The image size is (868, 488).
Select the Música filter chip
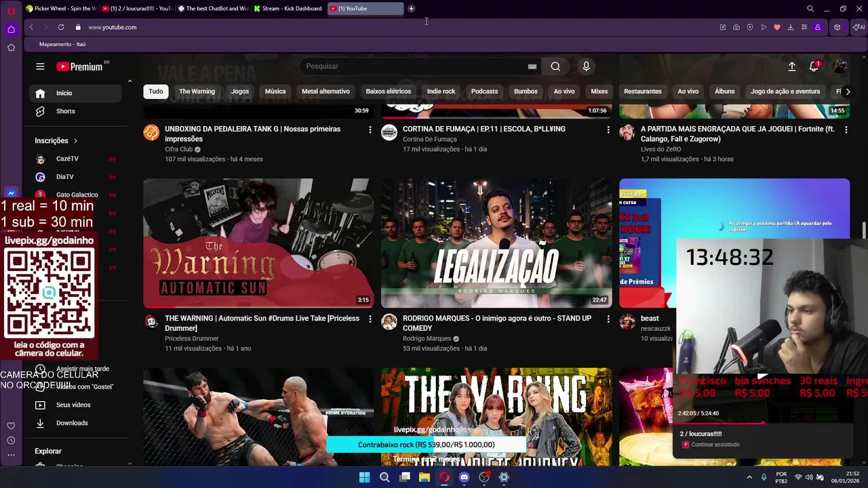coord(275,91)
